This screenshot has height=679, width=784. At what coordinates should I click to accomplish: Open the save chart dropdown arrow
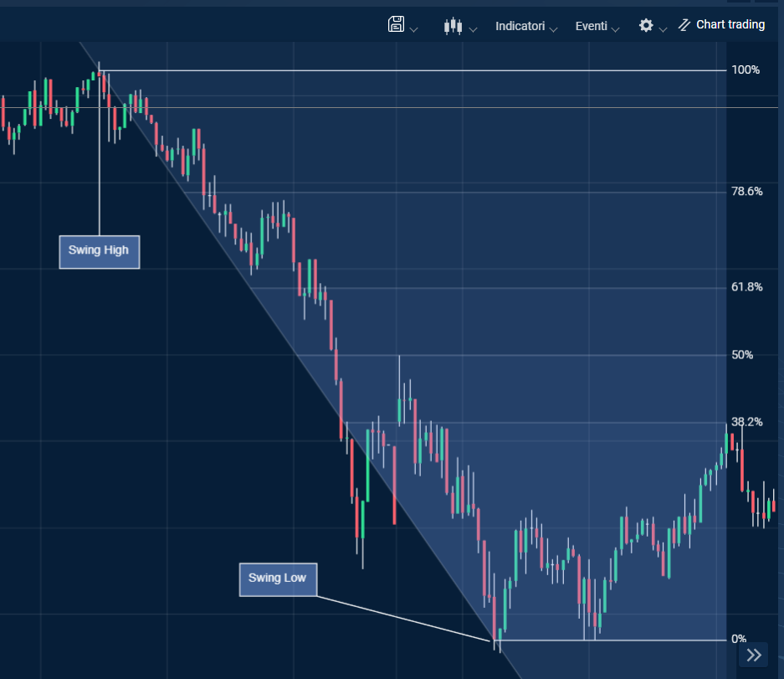tap(413, 30)
